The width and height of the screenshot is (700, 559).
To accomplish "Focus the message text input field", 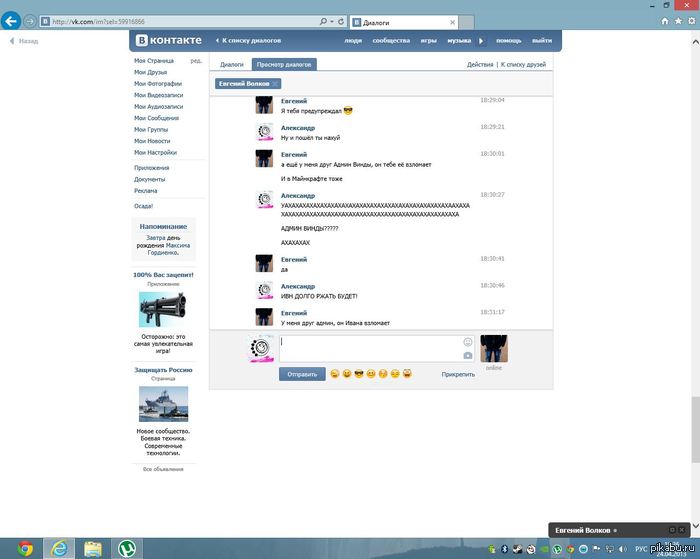I will 368,349.
